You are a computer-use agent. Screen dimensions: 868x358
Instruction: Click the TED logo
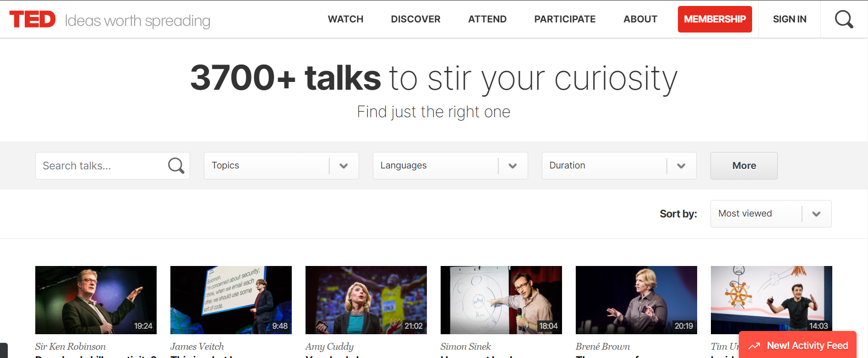tap(33, 19)
